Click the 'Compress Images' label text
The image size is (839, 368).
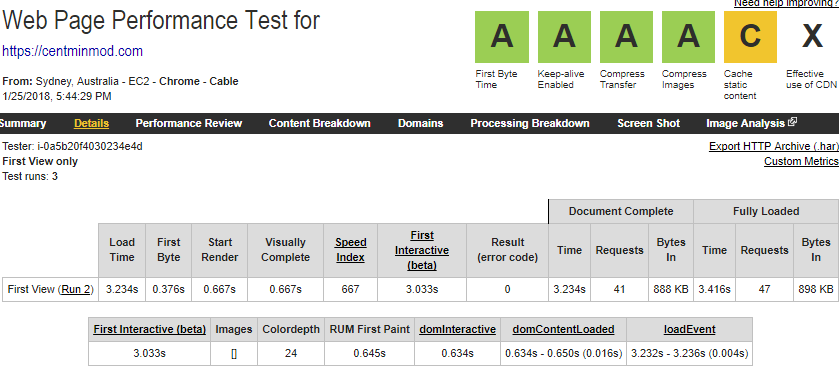pos(684,79)
